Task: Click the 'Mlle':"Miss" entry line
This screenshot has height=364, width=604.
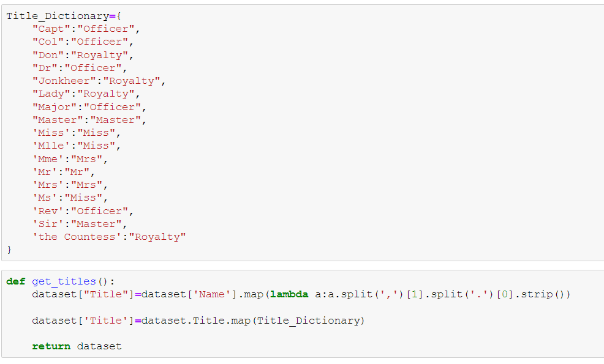Action: (x=77, y=146)
